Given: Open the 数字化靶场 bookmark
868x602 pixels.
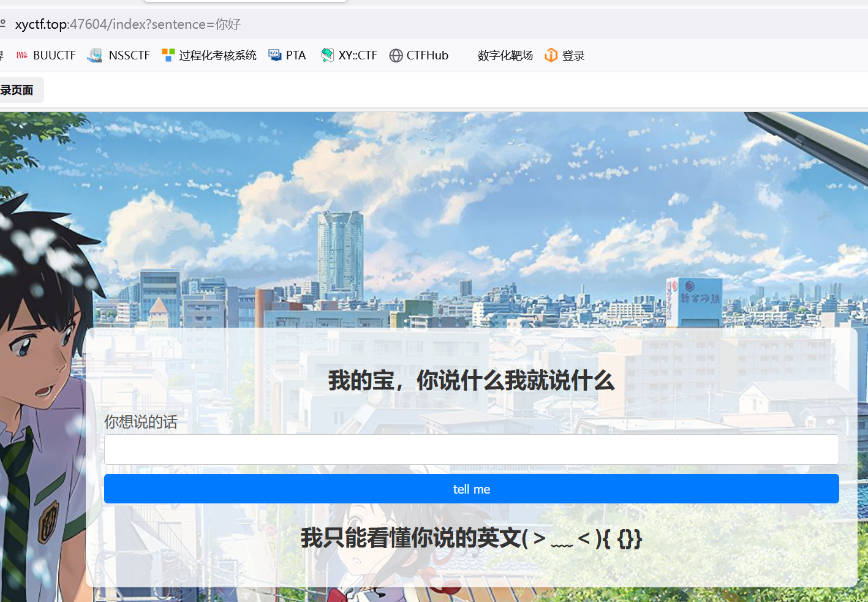Looking at the screenshot, I should (505, 56).
